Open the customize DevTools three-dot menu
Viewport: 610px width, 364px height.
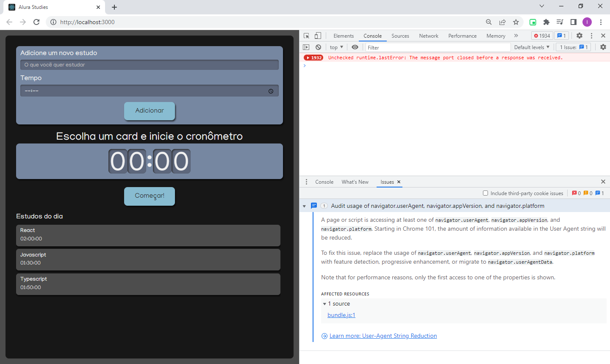[591, 36]
